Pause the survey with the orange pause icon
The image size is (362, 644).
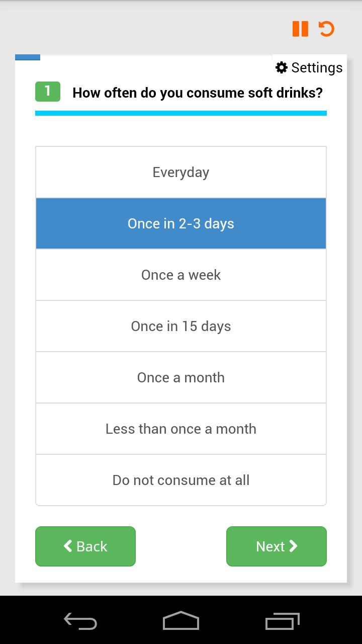300,29
